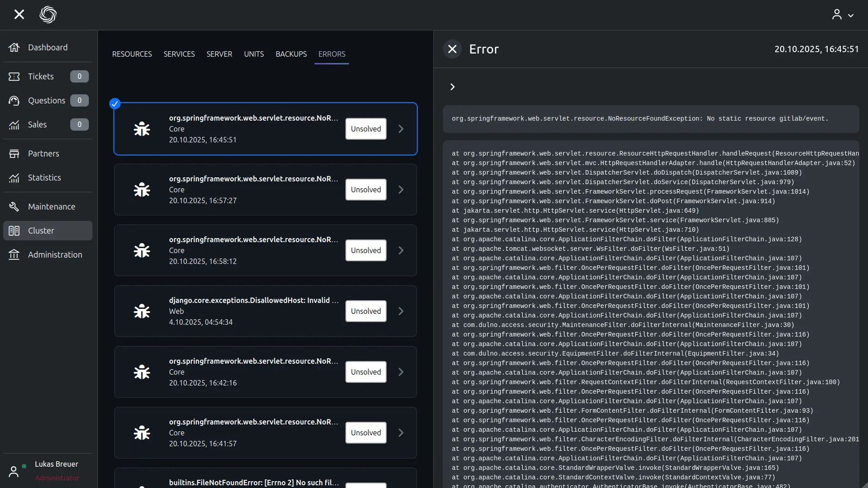The width and height of the screenshot is (868, 488).
Task: Click the Administration building icon
Action: [14, 255]
